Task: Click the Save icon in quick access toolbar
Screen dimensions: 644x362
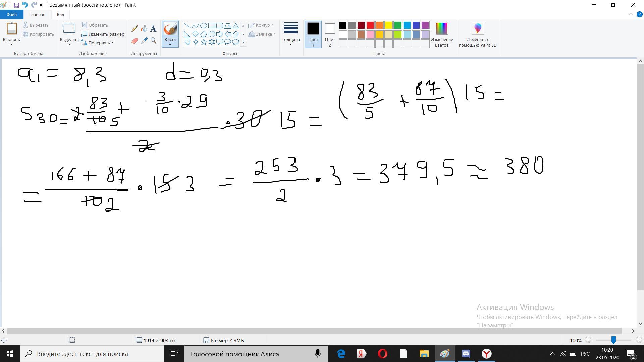Action: (x=16, y=5)
